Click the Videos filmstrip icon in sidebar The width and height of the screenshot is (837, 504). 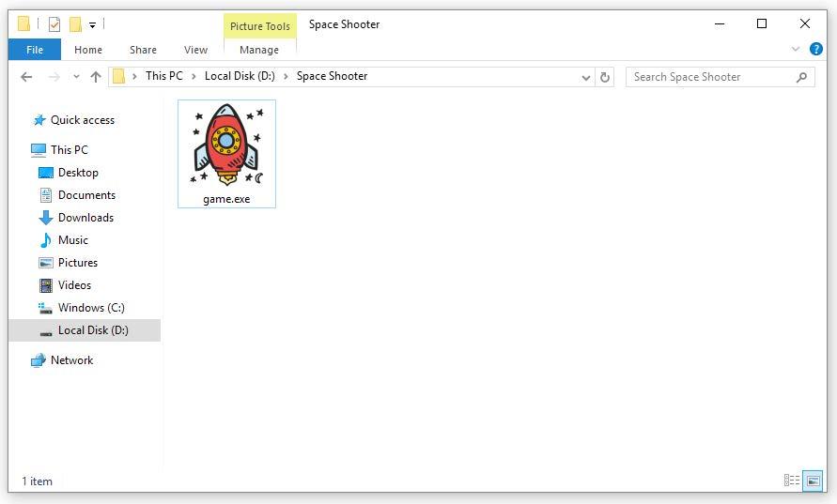46,285
